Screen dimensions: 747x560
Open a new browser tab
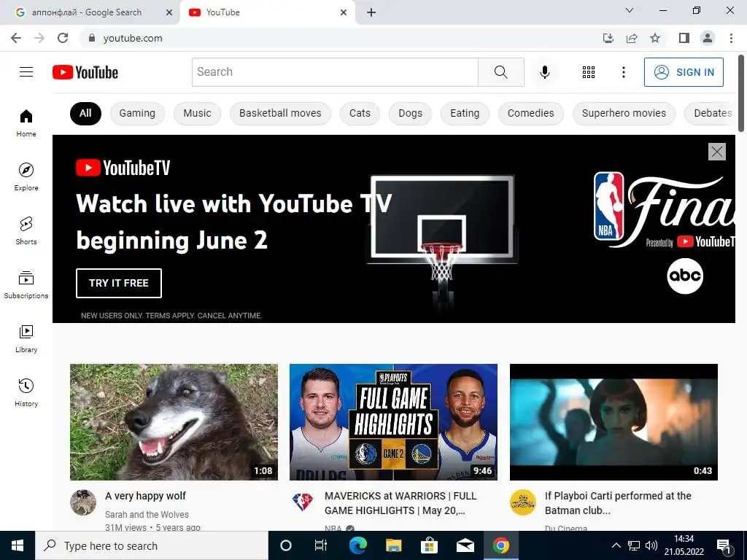click(371, 12)
